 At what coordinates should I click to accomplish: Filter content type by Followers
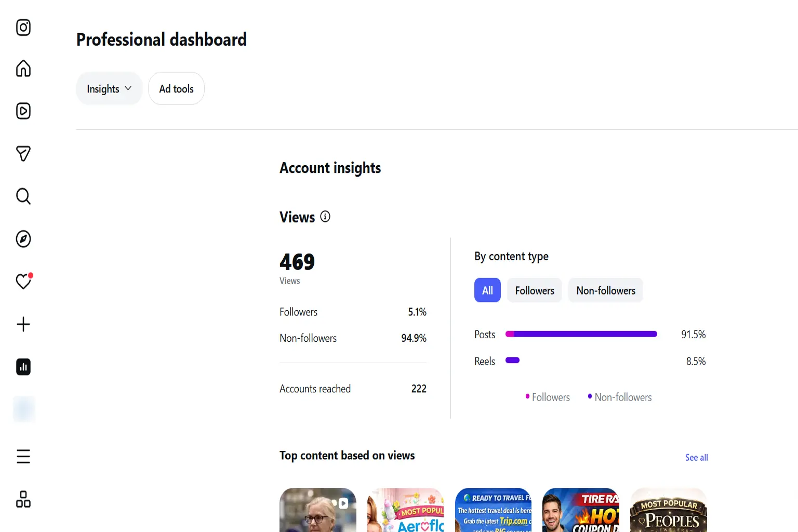click(x=535, y=290)
